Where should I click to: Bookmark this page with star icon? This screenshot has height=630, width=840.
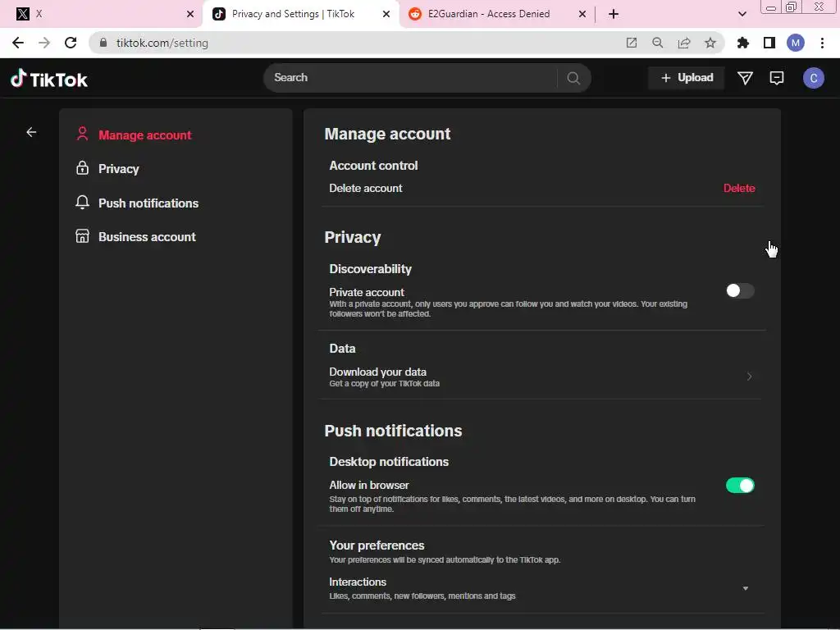[710, 43]
